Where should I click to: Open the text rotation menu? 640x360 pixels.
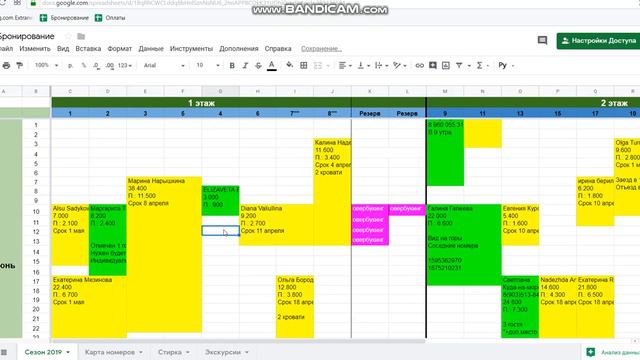[399, 65]
